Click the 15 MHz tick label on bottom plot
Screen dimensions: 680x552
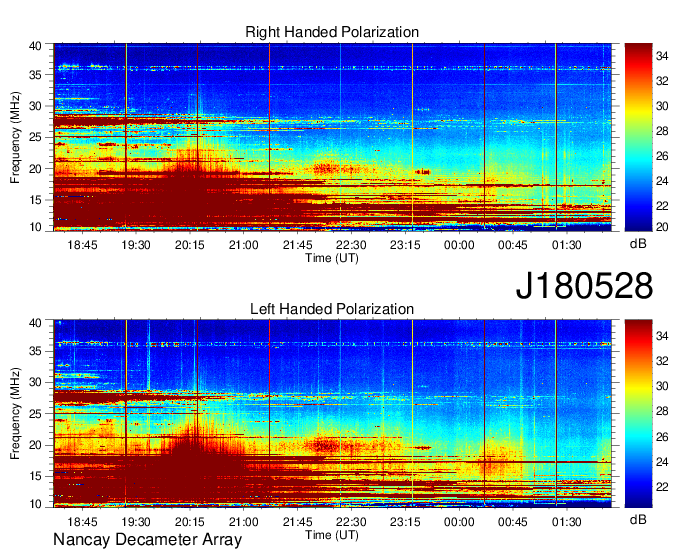[x=35, y=476]
